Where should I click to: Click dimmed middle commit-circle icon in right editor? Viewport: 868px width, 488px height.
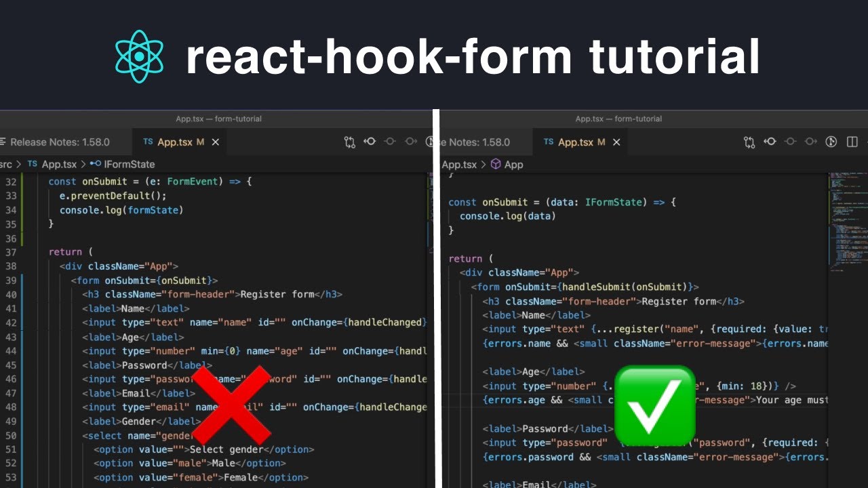pos(790,142)
